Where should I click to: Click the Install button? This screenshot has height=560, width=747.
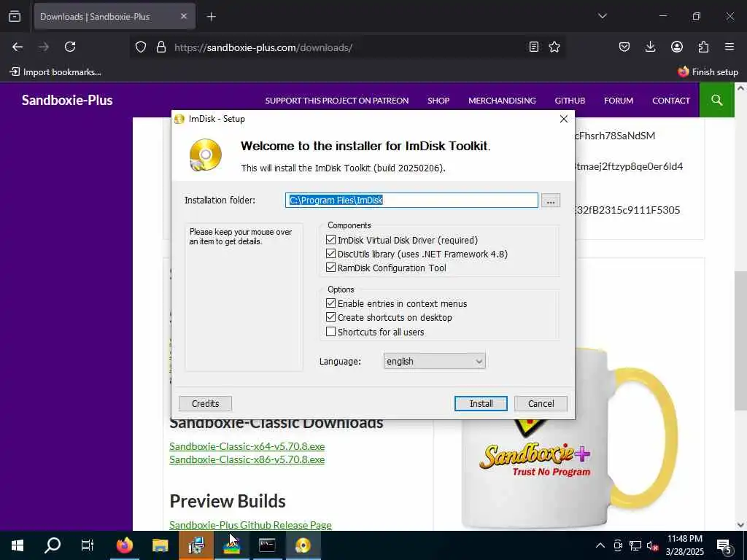[481, 403]
